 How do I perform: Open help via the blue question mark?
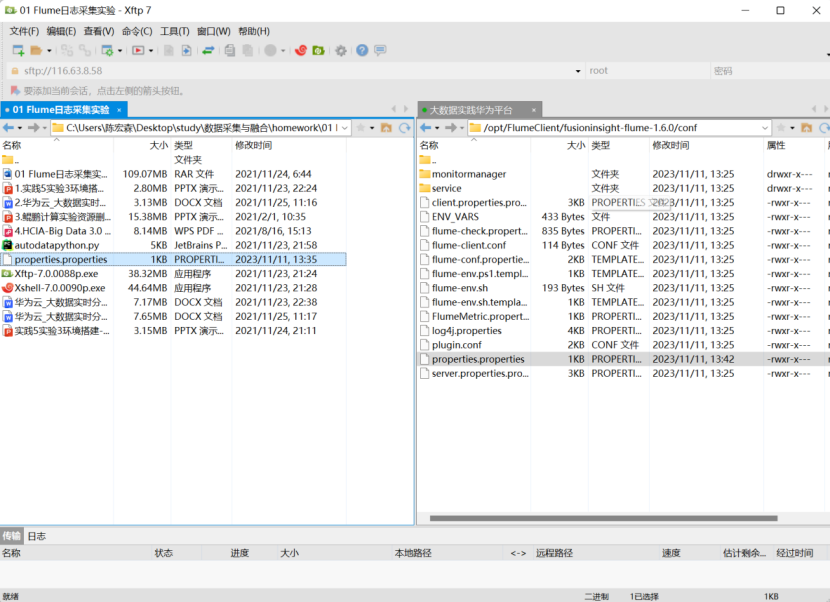click(362, 50)
